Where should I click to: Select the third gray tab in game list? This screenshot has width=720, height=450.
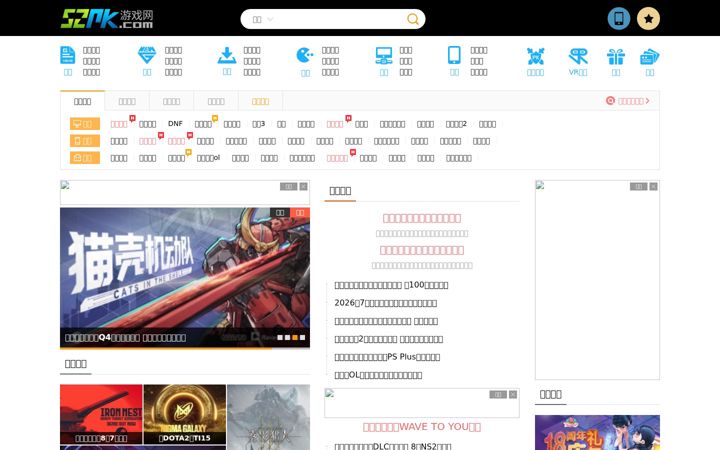coord(171,101)
